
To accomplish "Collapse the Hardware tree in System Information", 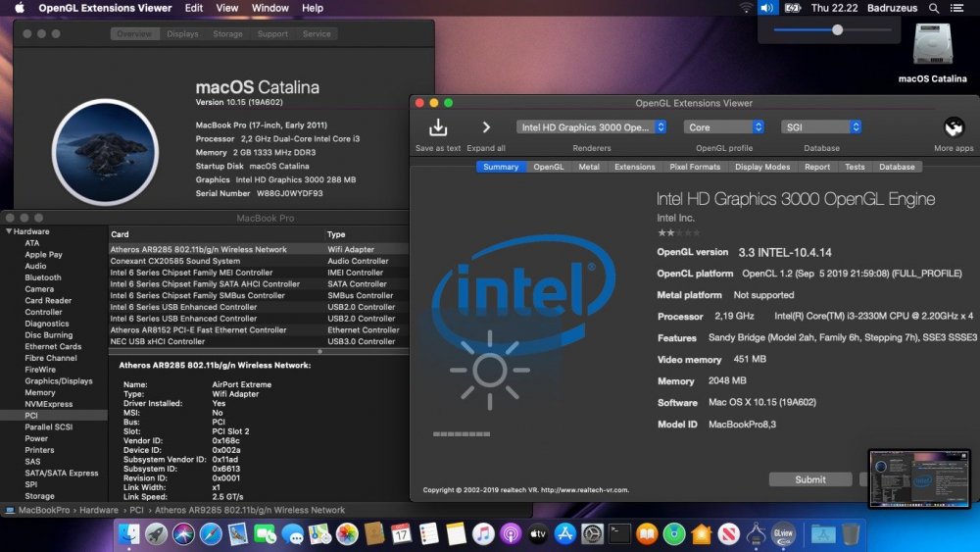I will (9, 231).
